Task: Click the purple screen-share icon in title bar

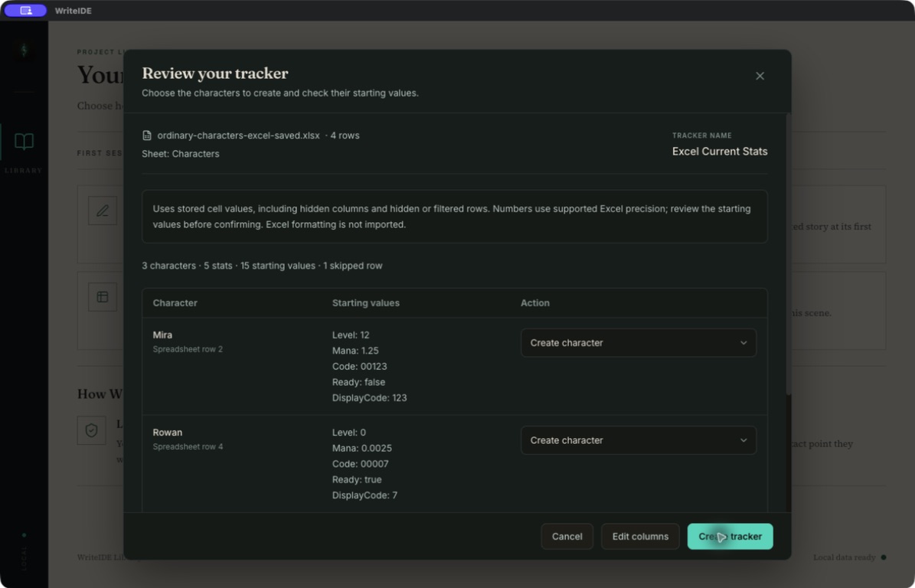Action: (x=26, y=11)
